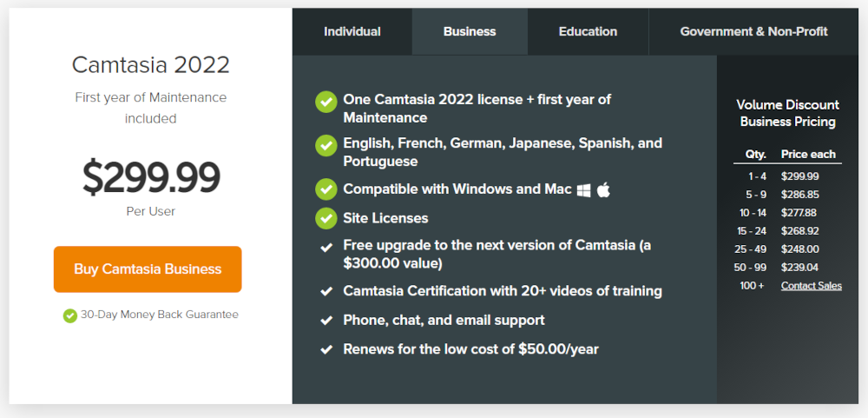Click the Buy Camtasia Business button
Screen dimensions: 868x418
point(148,269)
